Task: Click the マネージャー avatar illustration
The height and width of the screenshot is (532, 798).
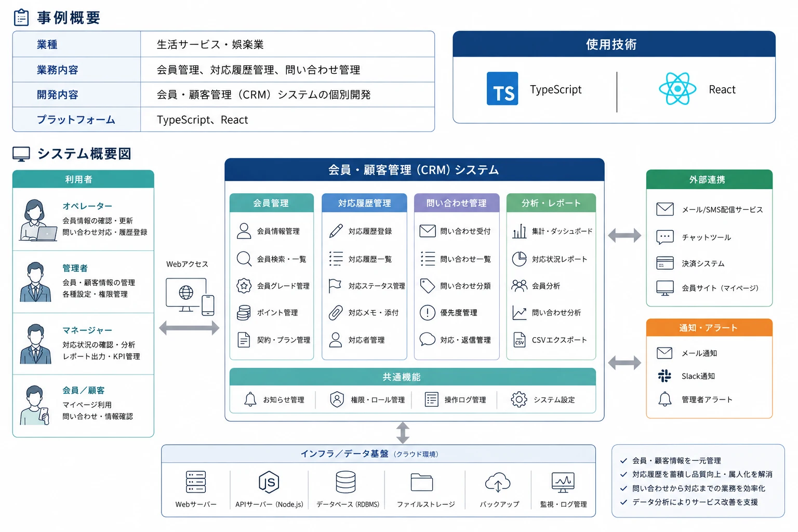Action: pos(35,344)
